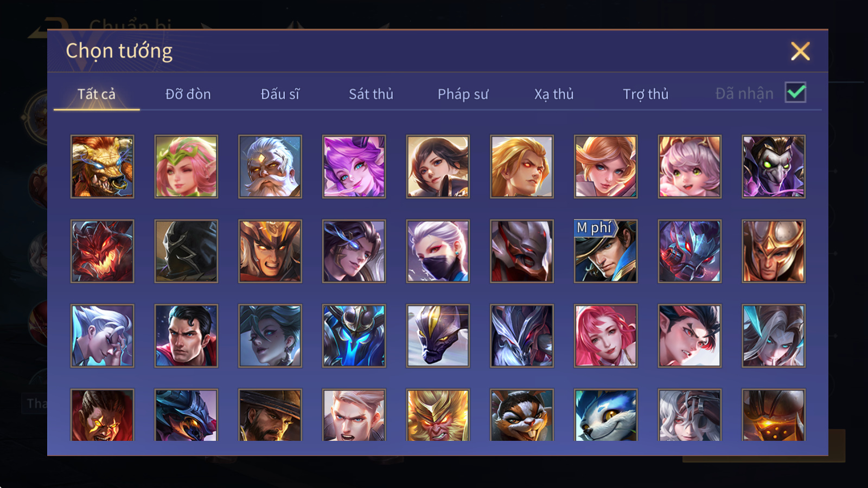Select the golden bull hero portrait

[102, 166]
